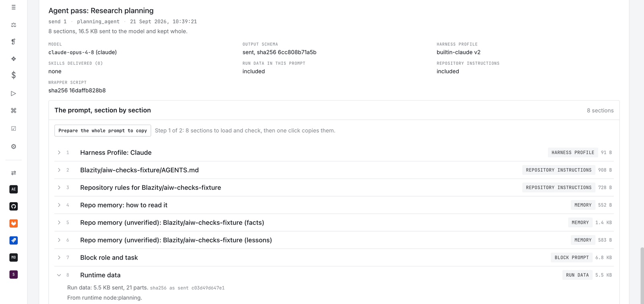644x304 pixels.
Task: Click the '8 sections' count label
Action: pyautogui.click(x=600, y=111)
